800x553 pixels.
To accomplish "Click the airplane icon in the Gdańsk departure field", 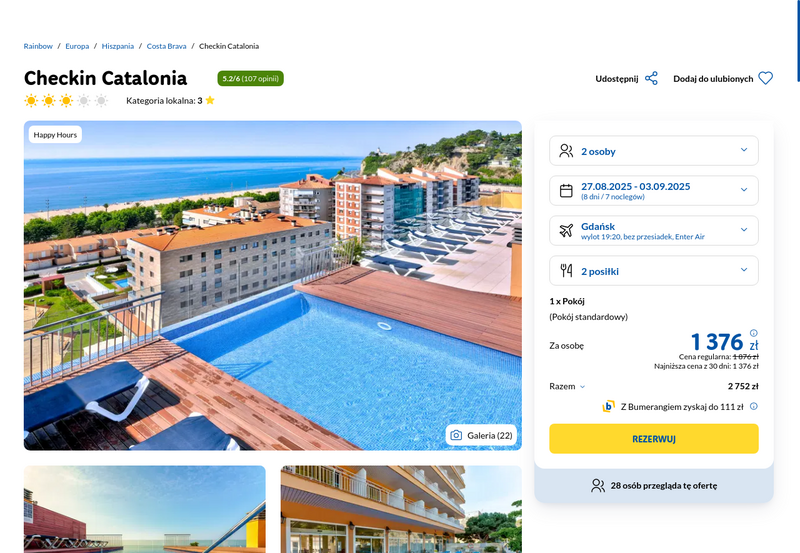I will click(x=566, y=231).
